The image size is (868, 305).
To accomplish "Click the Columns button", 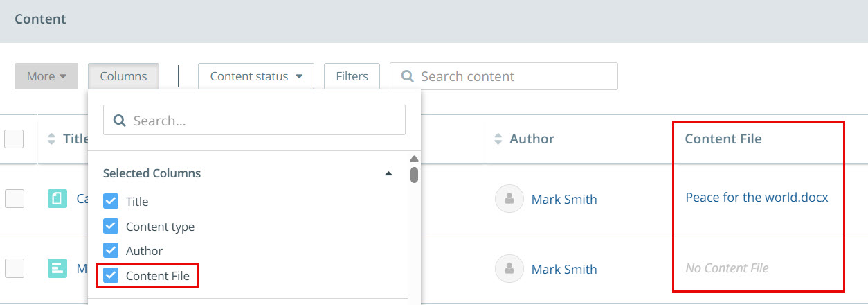I will click(123, 76).
